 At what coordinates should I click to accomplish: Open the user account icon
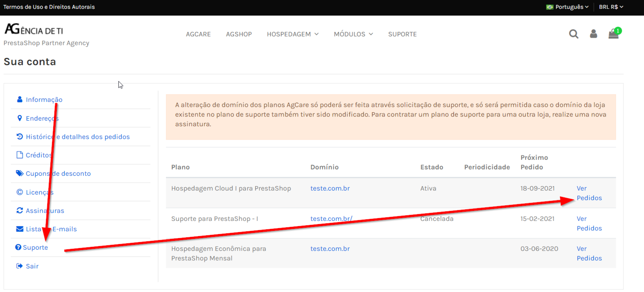point(593,34)
